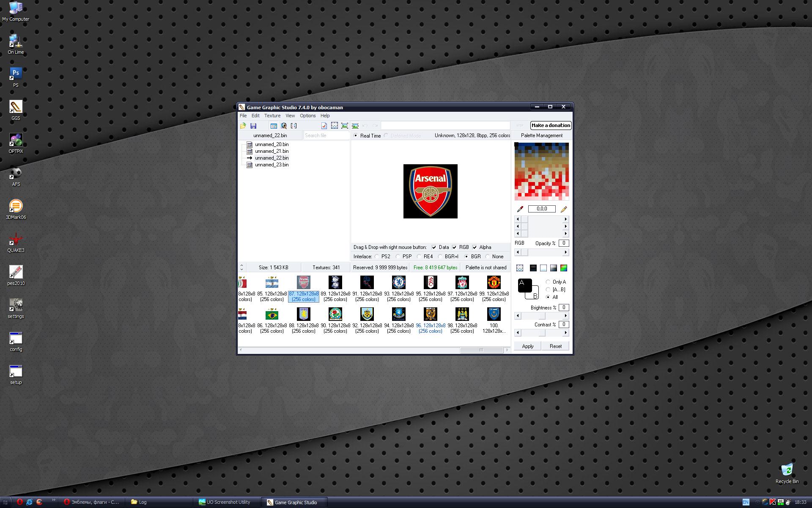This screenshot has height=508, width=812.
Task: Click the rainbow color gradient palette icon
Action: (563, 268)
